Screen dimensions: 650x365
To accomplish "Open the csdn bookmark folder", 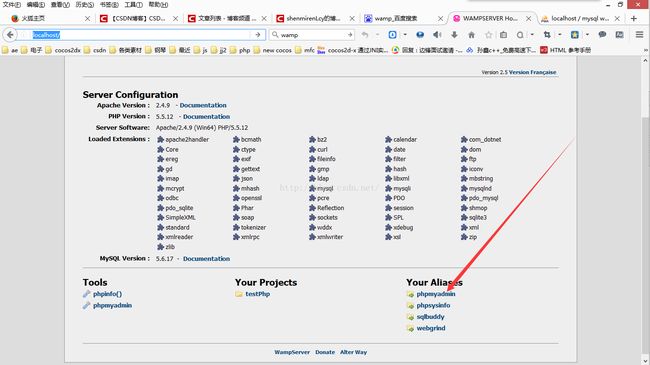I will [95, 50].
